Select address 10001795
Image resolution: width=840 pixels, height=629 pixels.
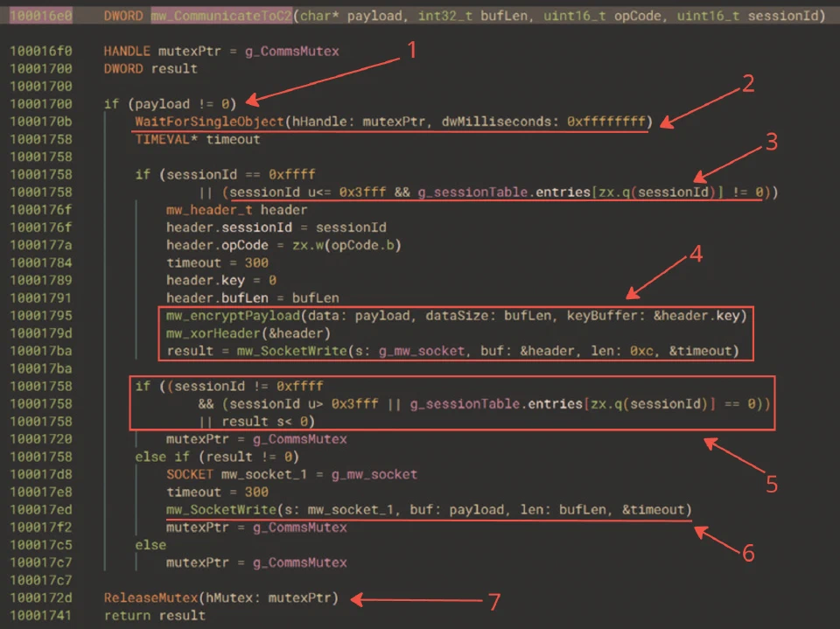click(41, 316)
